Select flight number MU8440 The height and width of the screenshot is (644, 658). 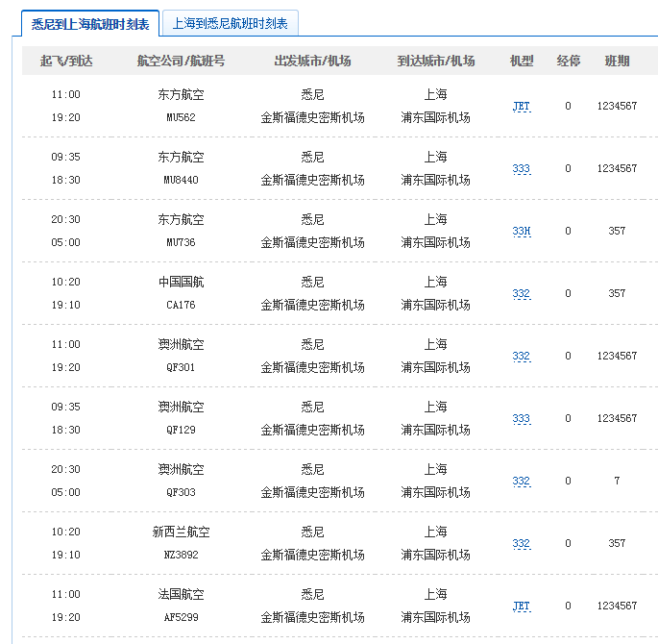coord(181,180)
